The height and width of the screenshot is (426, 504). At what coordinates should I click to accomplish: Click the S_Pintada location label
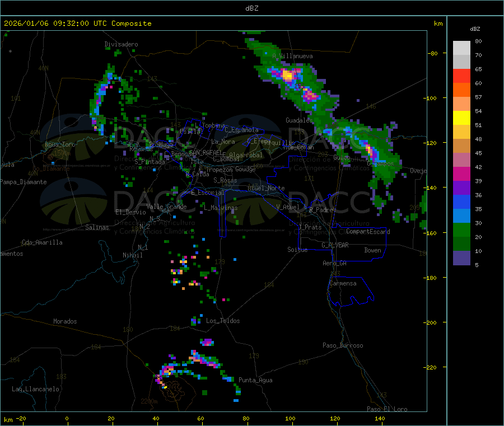[150, 162]
